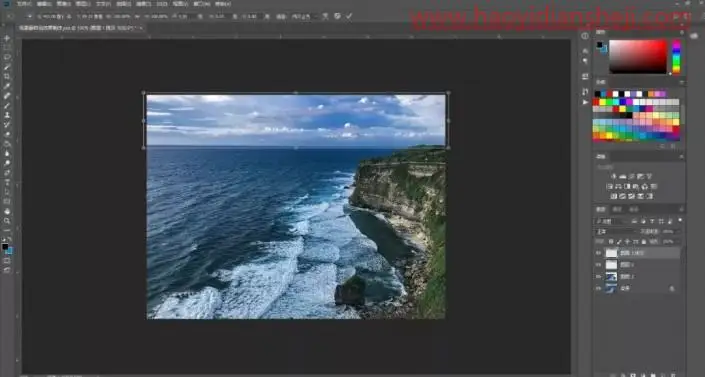Click the top layer thumbnail
The height and width of the screenshot is (377, 705).
pyautogui.click(x=611, y=253)
